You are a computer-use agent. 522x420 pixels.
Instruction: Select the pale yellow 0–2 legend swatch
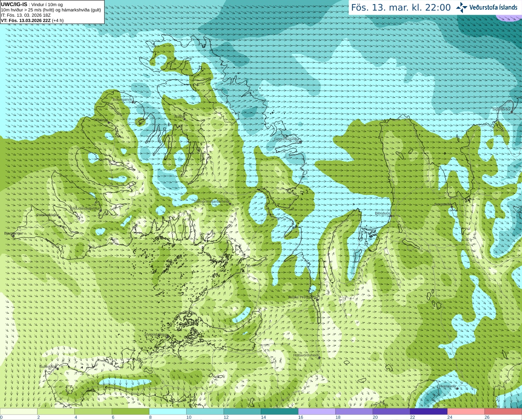(19, 411)
